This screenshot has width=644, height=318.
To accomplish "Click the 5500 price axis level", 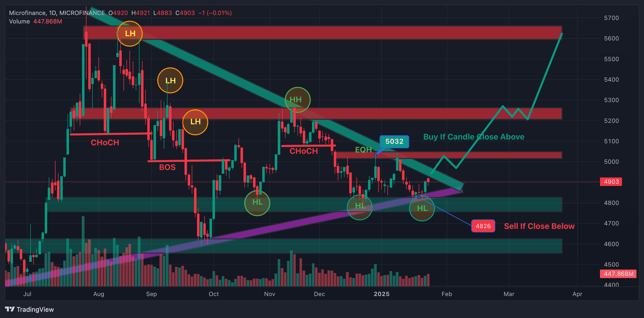I will coord(611,59).
